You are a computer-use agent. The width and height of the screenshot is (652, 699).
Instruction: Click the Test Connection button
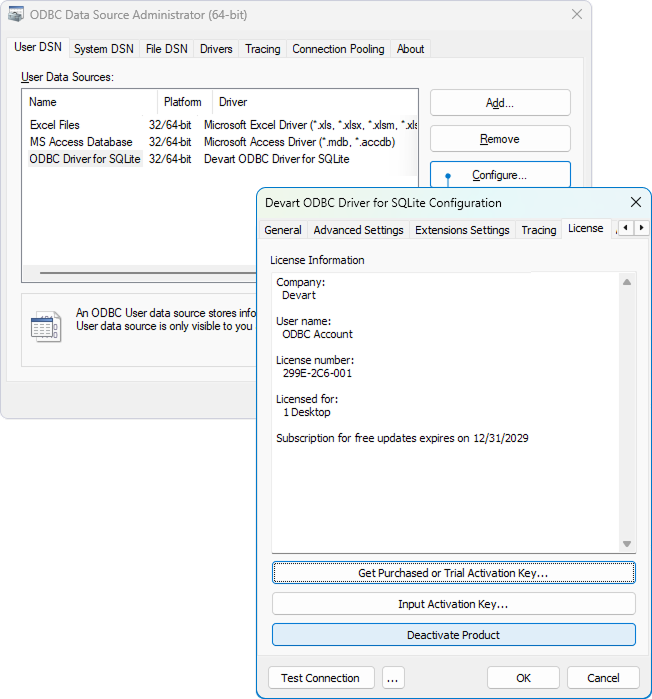pyautogui.click(x=321, y=678)
